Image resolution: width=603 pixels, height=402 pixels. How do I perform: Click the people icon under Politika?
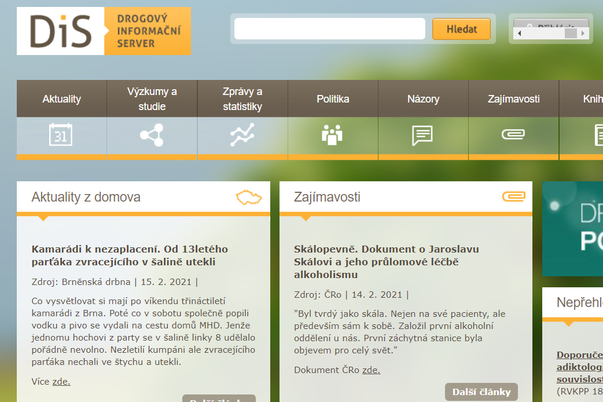pyautogui.click(x=332, y=135)
